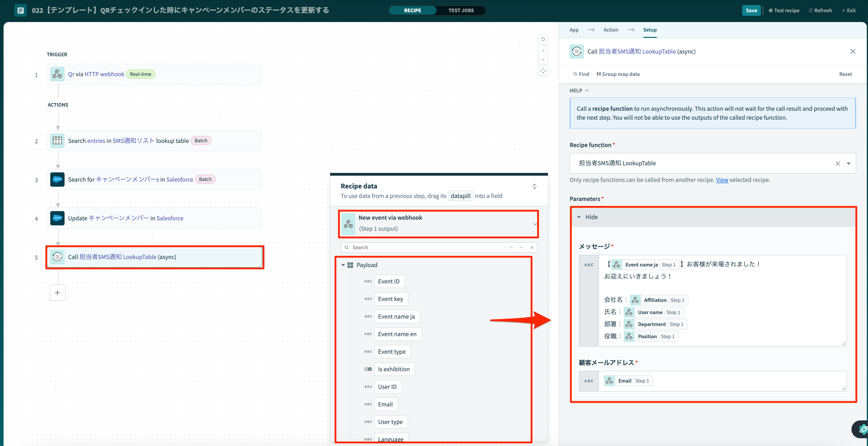Image resolution: width=868 pixels, height=446 pixels.
Task: Click the 顧客メールアドレス input field
Action: 722,381
